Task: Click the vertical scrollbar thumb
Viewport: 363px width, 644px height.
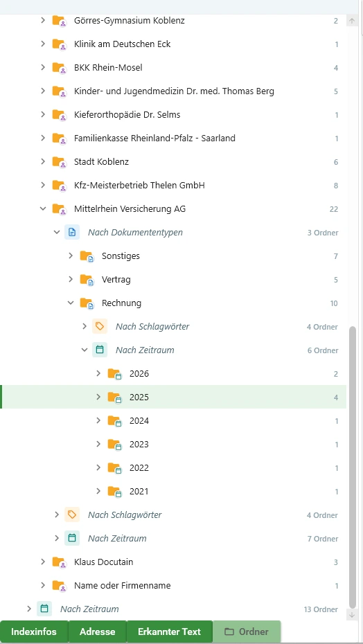Action: (x=352, y=467)
